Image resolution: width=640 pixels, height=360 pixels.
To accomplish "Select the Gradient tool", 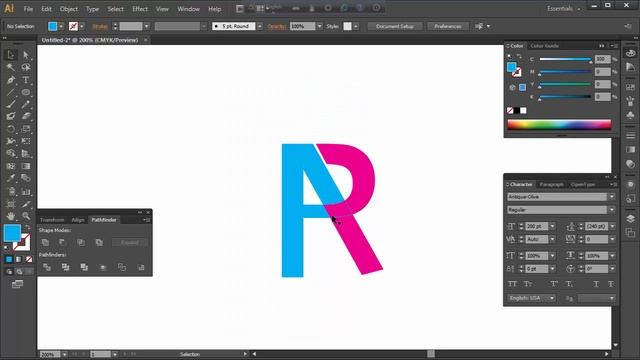I will (x=26, y=166).
